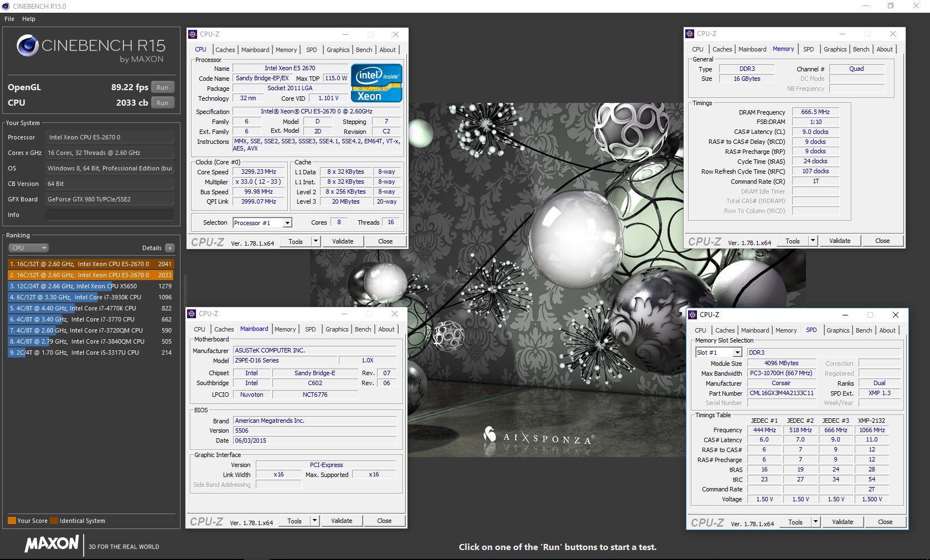
Task: Click Close button in Memory window
Action: [882, 241]
